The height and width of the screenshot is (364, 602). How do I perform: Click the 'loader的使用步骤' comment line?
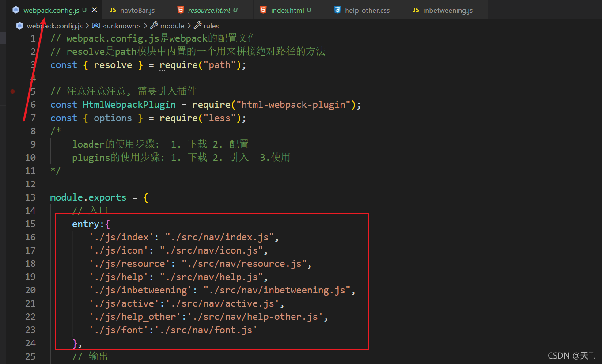[160, 144]
